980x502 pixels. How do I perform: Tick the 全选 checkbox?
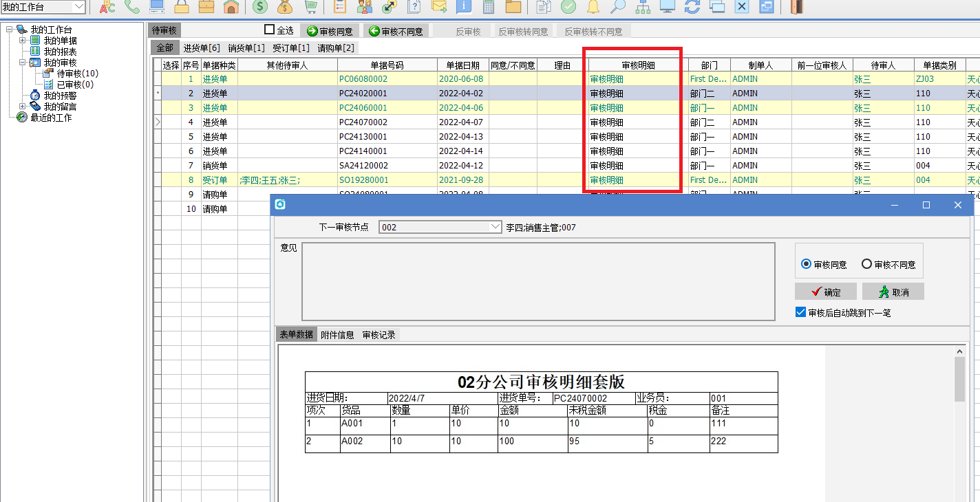click(269, 30)
